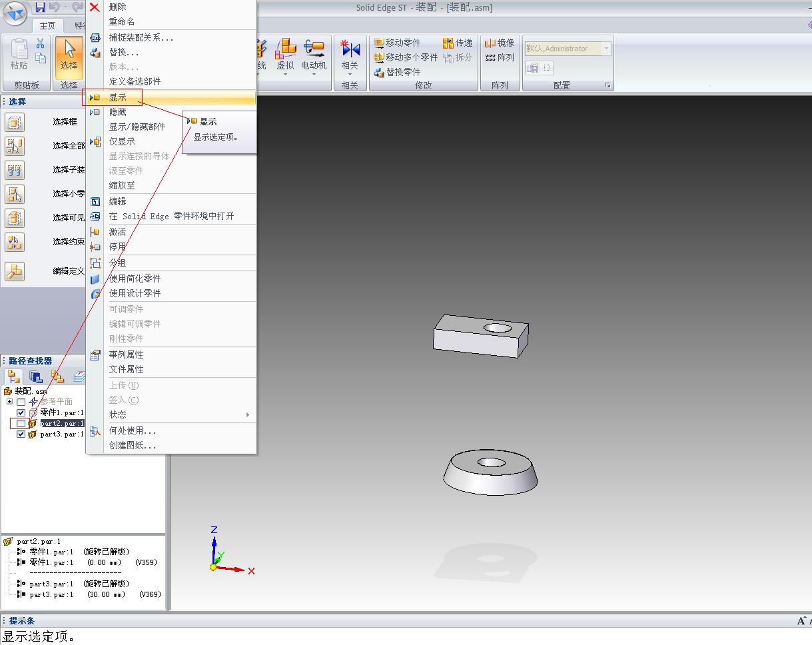Screen dimensions: 812x645
Task: Choose 重命名 from the context menu
Action: point(171,22)
